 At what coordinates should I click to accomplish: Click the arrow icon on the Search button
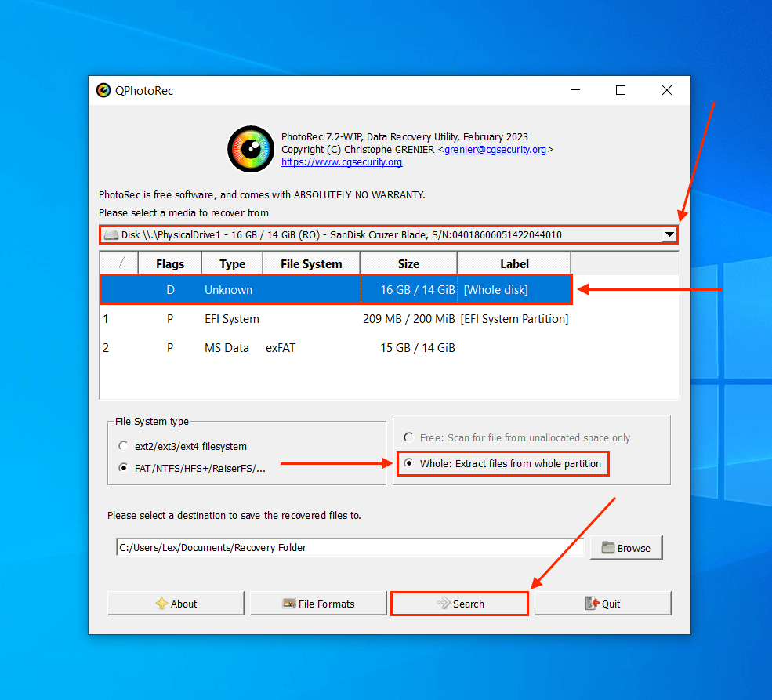pos(444,604)
